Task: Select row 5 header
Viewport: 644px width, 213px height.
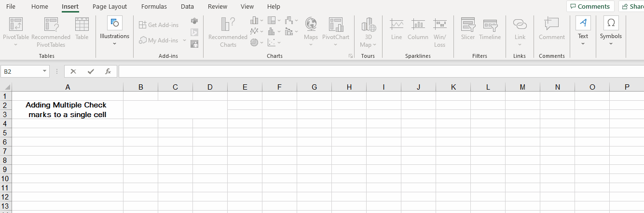Action: pos(6,133)
